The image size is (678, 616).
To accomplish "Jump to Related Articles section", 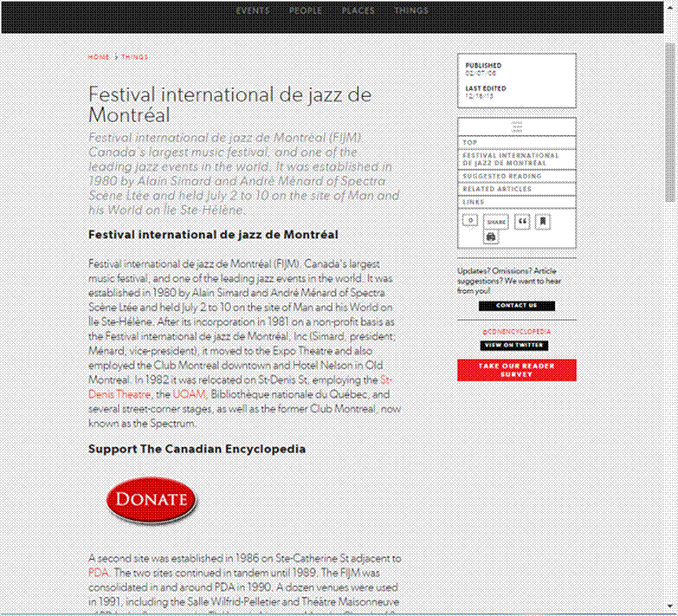I will [496, 189].
